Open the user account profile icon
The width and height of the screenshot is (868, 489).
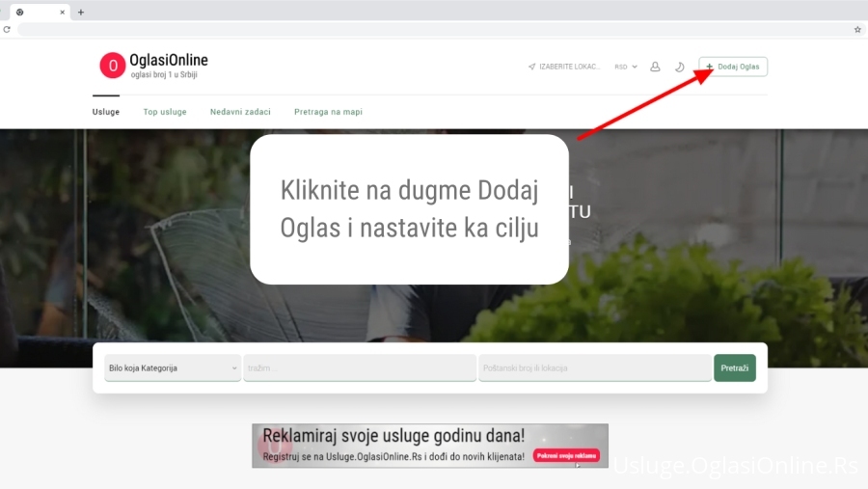tap(655, 67)
